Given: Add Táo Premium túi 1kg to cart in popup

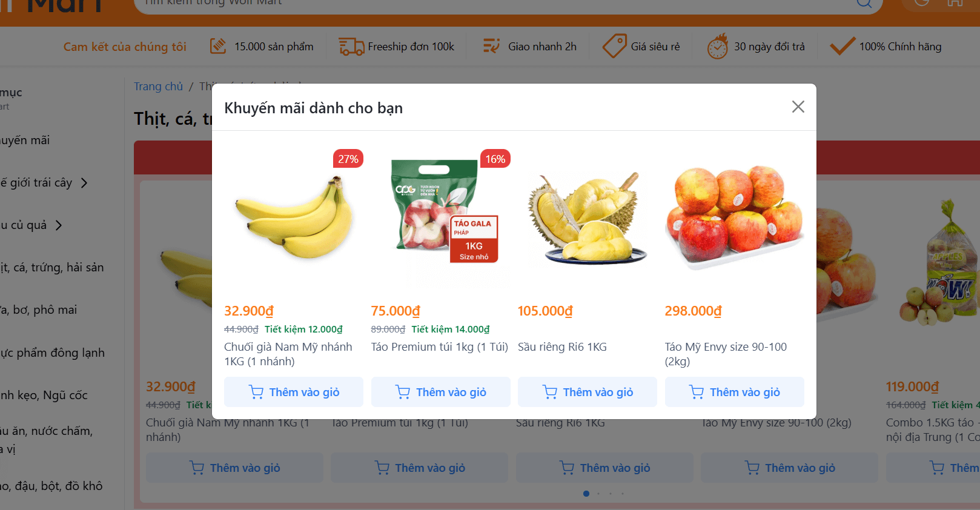Looking at the screenshot, I should [x=441, y=392].
